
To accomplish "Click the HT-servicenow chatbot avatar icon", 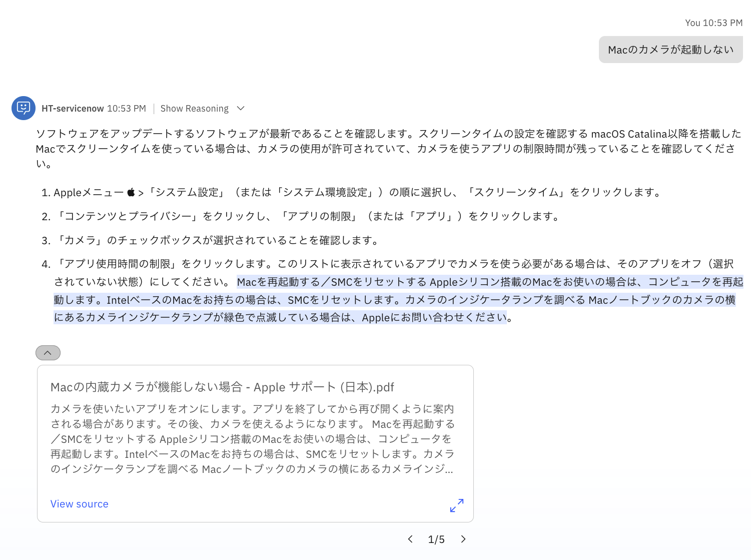I will pyautogui.click(x=24, y=108).
